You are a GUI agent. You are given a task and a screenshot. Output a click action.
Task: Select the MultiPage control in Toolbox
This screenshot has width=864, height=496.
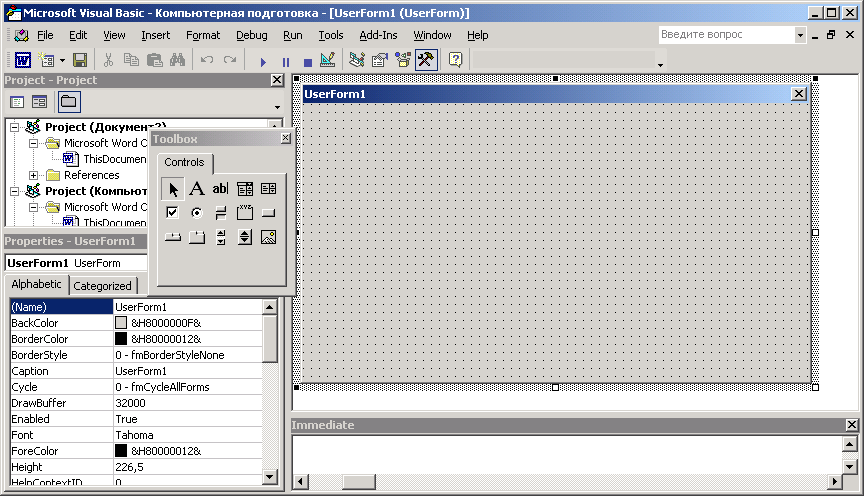tap(197, 237)
